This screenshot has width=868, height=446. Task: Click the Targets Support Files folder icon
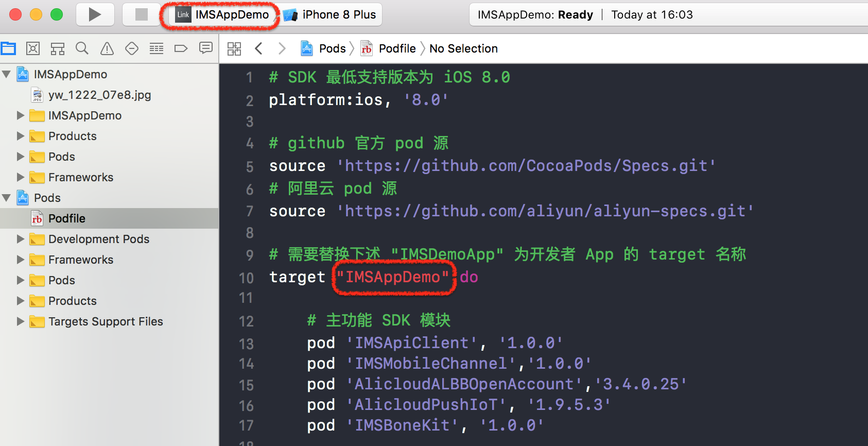37,321
